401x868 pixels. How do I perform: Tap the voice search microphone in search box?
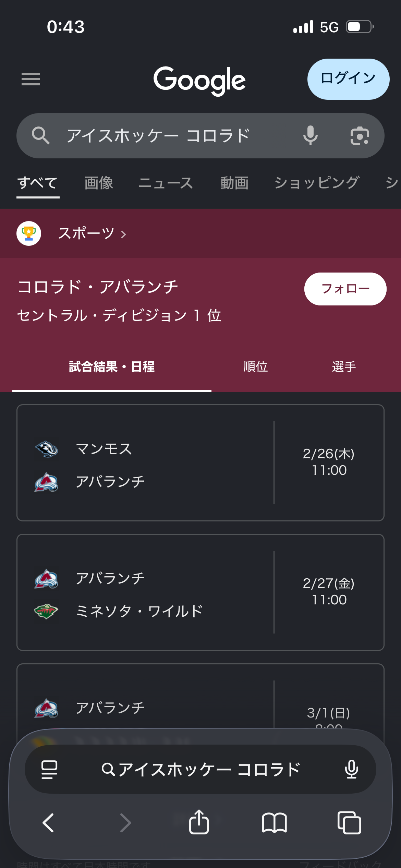click(x=310, y=135)
